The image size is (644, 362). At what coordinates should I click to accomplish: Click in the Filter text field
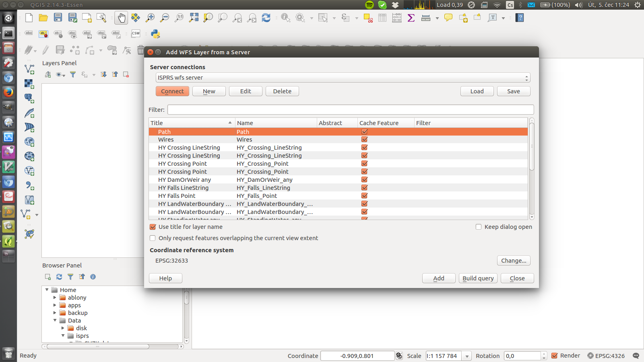(351, 110)
